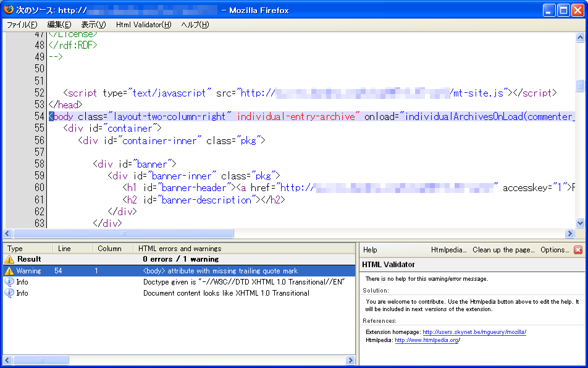588x368 pixels.
Task: Minimize the Firefox source window
Action: (549, 10)
